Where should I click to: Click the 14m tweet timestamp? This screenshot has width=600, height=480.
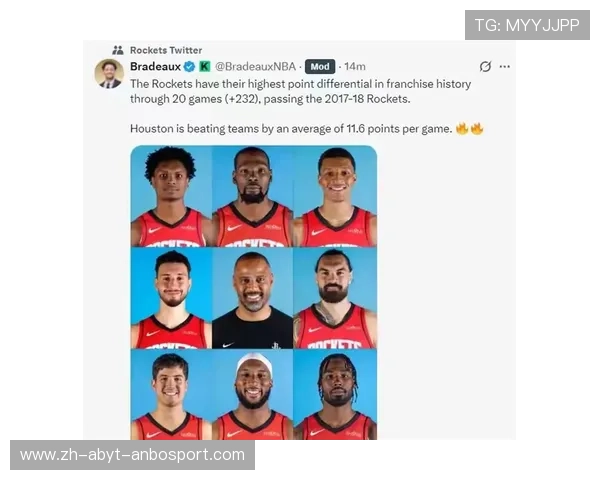[355, 67]
